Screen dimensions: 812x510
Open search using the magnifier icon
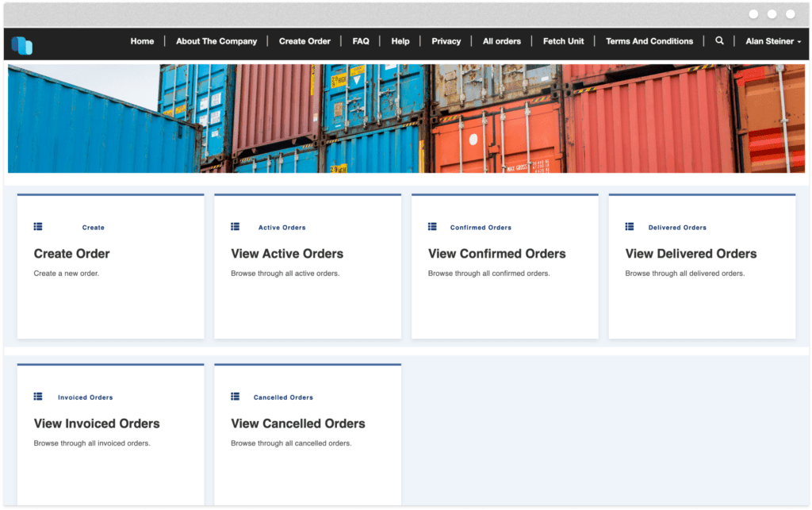coord(719,40)
